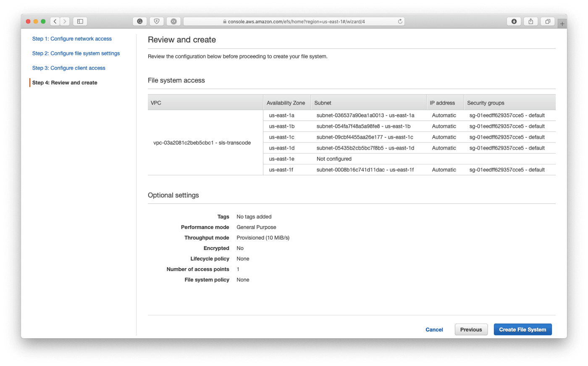The width and height of the screenshot is (588, 366).
Task: Click subnet-0008b16c741d11dac - us-east-1f
Action: [x=365, y=170]
